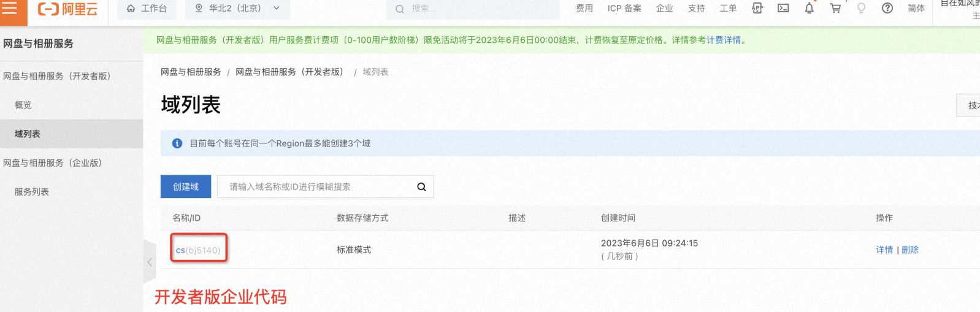This screenshot has height=312, width=980.
Task: Click the 标准模式 cell
Action: (354, 249)
